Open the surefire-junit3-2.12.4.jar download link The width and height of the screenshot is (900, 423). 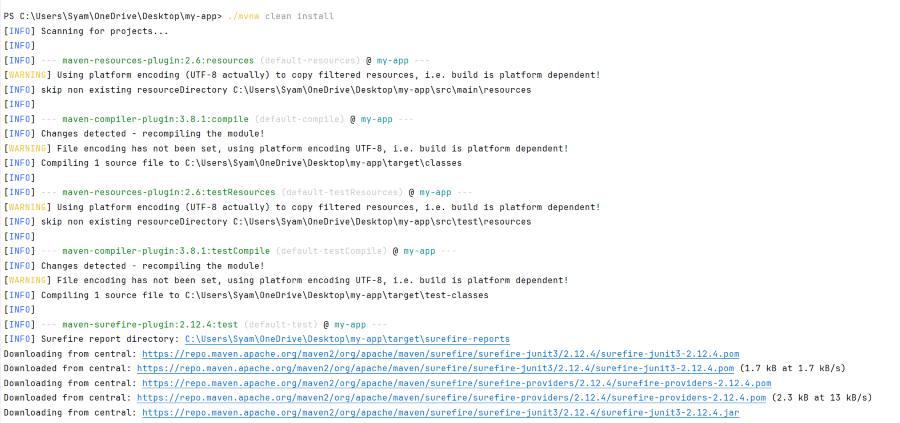coord(440,412)
